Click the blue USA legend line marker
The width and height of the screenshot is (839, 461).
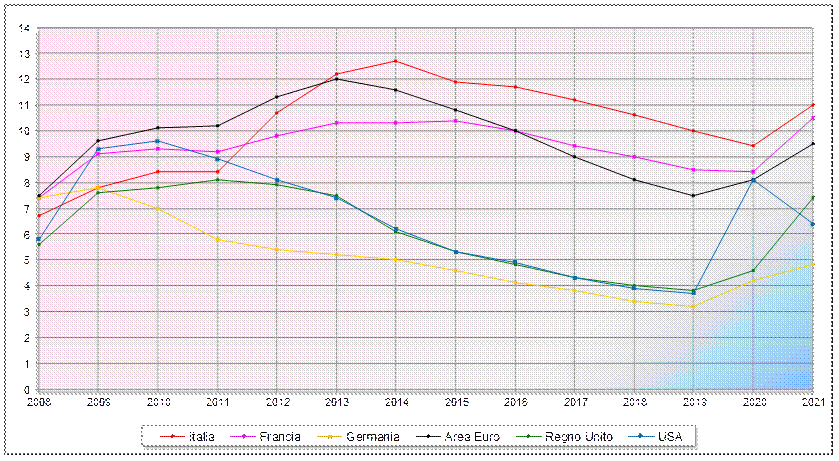point(641,437)
